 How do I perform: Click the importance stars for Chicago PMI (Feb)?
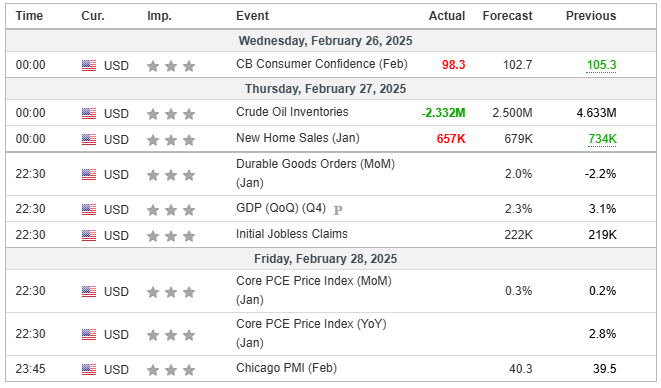171,370
